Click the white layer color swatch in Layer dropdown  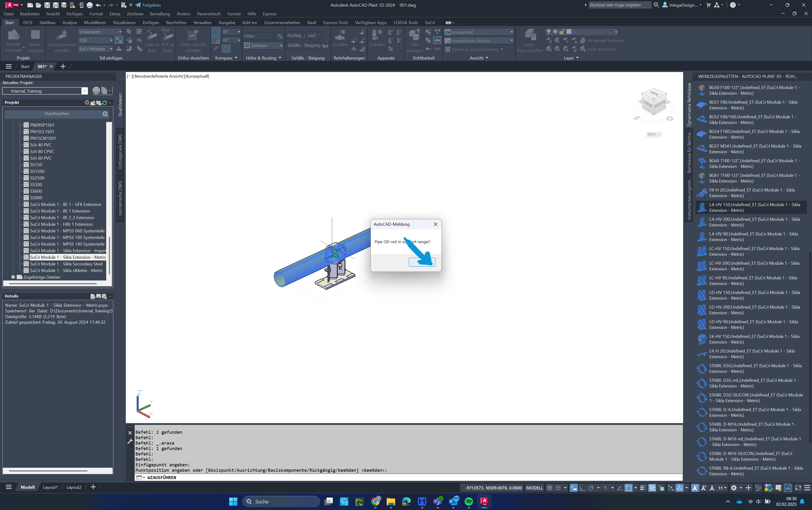569,32
